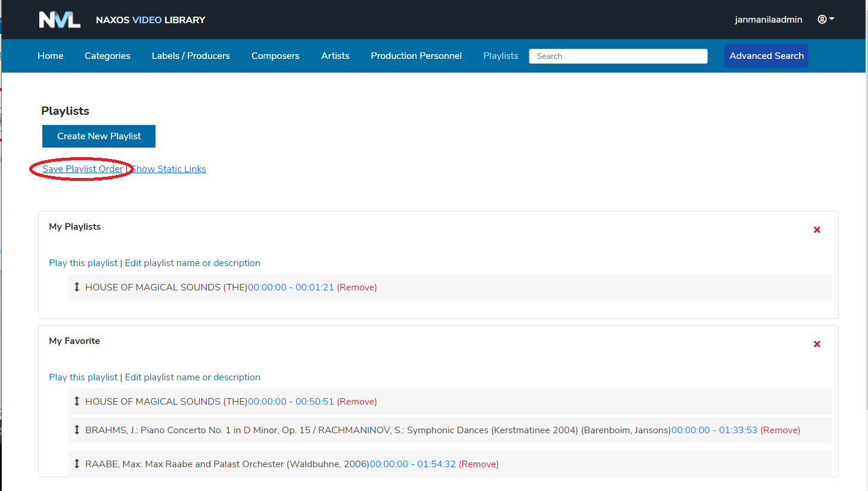Grab reorder handle for BRAHMS Piano Concerto row
This screenshot has width=868, height=491.
[77, 430]
